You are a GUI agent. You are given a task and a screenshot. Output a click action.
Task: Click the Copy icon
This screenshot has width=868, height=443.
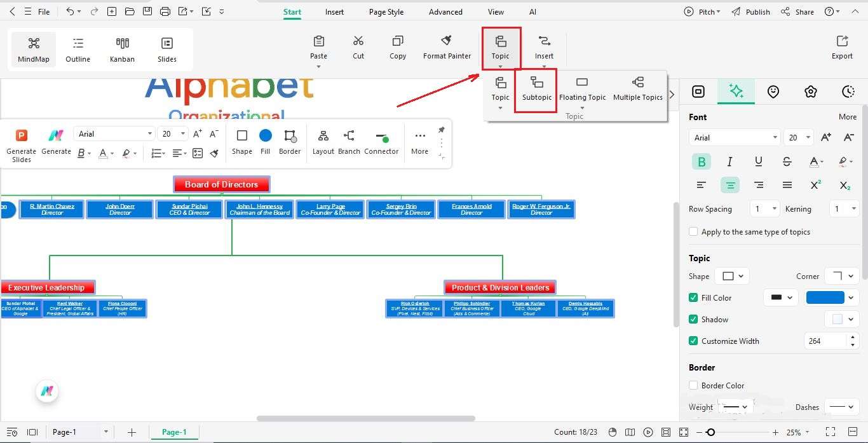coord(398,41)
